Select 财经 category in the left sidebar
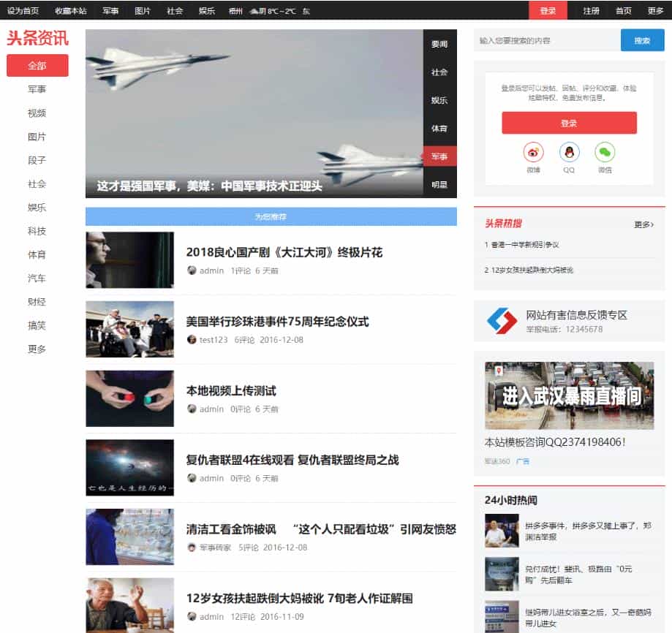 37,302
